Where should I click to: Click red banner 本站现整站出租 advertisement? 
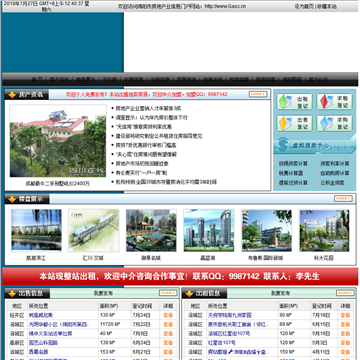[180, 276]
